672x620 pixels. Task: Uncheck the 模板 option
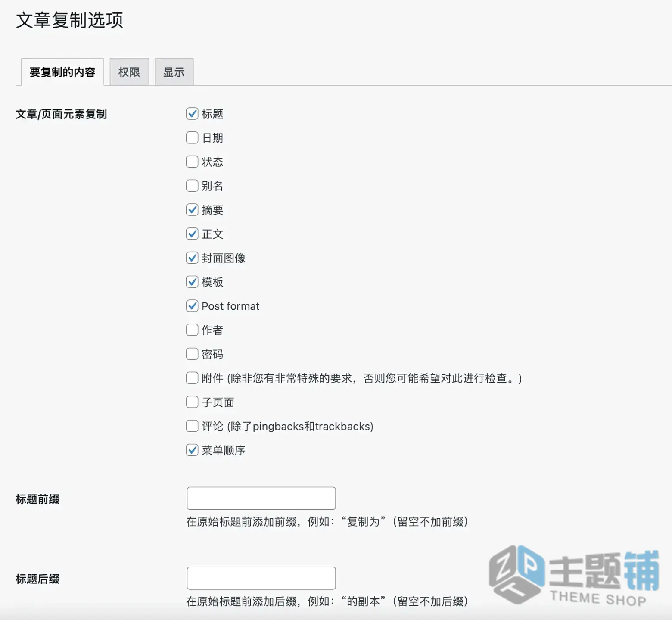pos(192,282)
